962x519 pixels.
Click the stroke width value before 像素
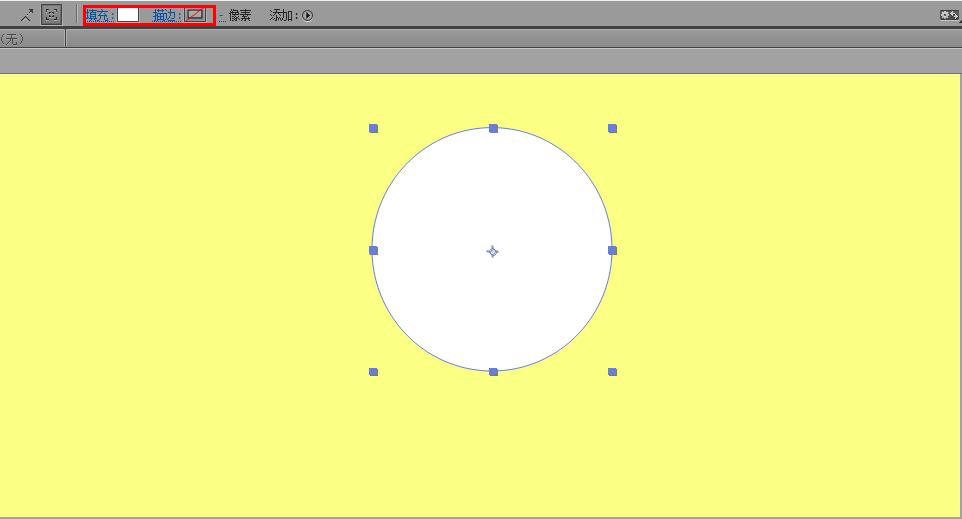click(222, 16)
